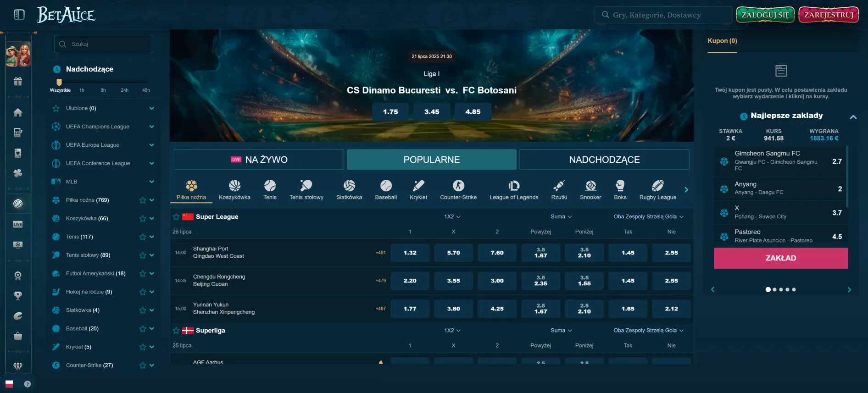Open the gift bonus icon in left rail

[x=18, y=82]
